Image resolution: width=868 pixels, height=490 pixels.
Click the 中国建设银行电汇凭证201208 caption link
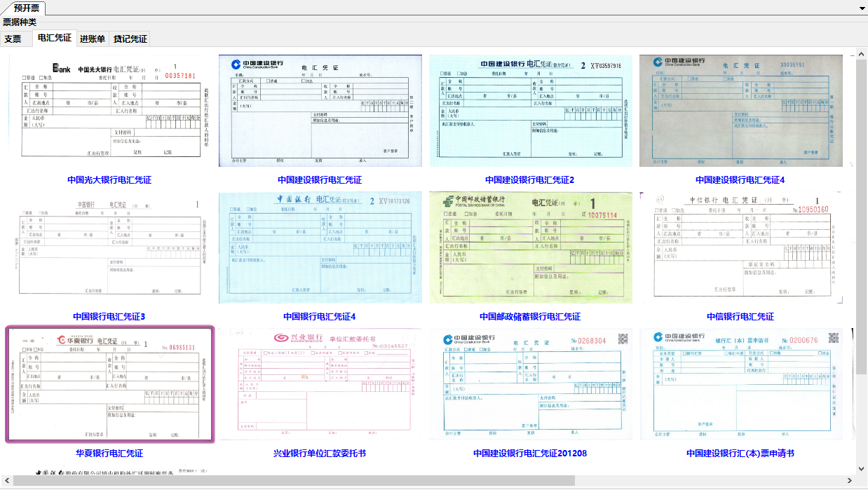click(x=530, y=454)
